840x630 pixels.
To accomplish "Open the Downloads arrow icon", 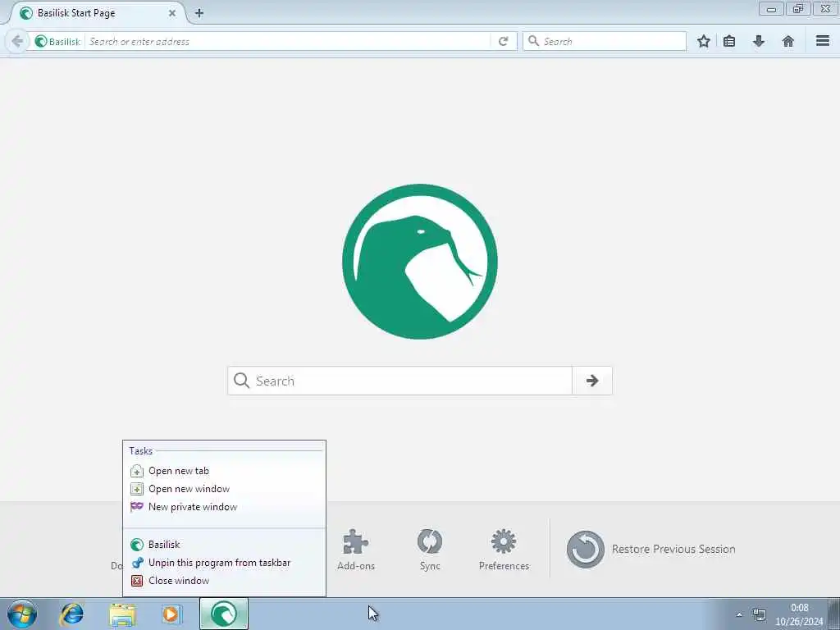I will tap(759, 41).
